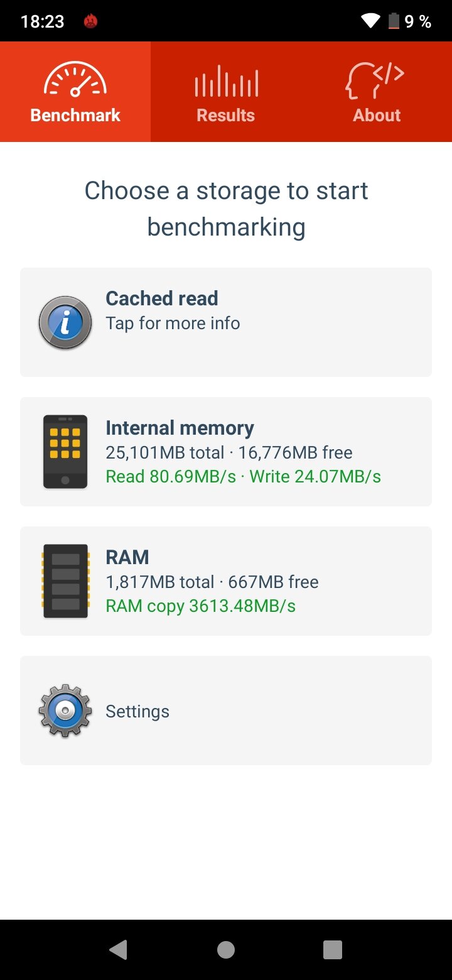
Task: Tap the red app notification icon in status bar
Action: pos(90,22)
